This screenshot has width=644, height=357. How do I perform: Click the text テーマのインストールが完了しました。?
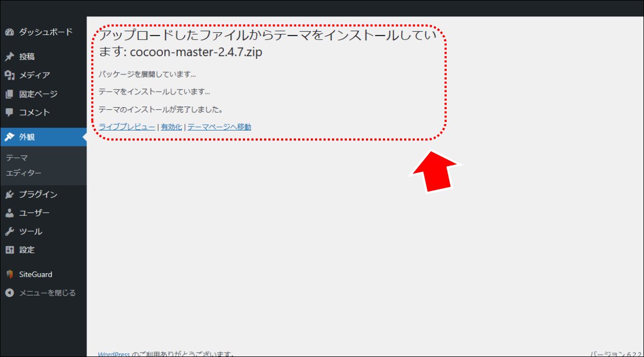point(161,110)
